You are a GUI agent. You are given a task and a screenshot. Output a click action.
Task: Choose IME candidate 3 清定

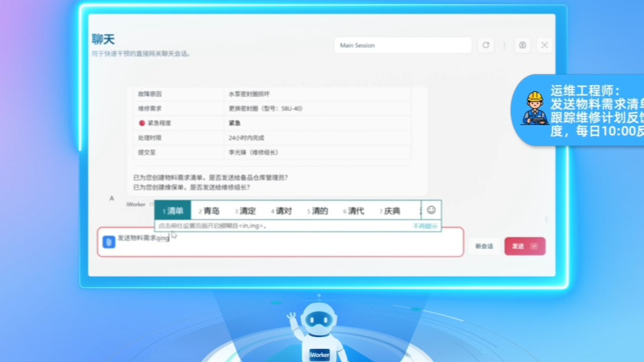click(245, 211)
